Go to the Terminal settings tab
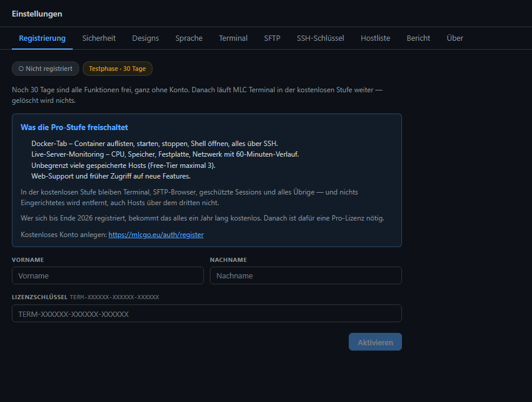Image resolution: width=532 pixels, height=402 pixels. [233, 38]
